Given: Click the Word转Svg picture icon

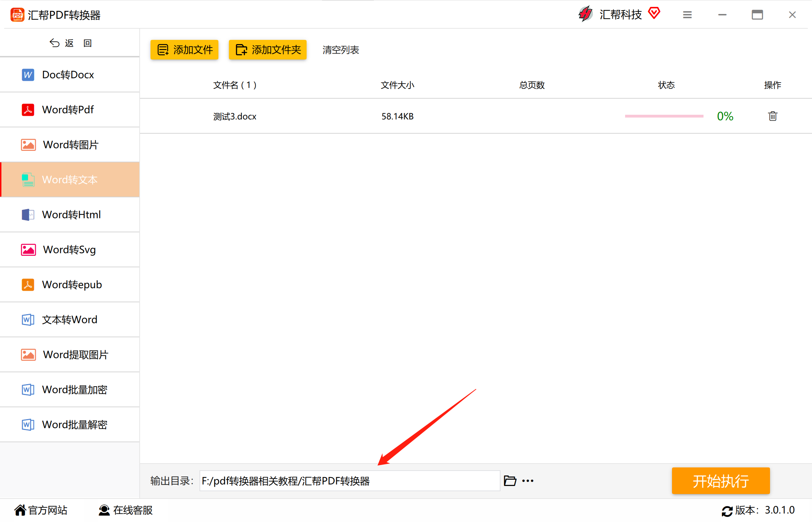Looking at the screenshot, I should [28, 250].
